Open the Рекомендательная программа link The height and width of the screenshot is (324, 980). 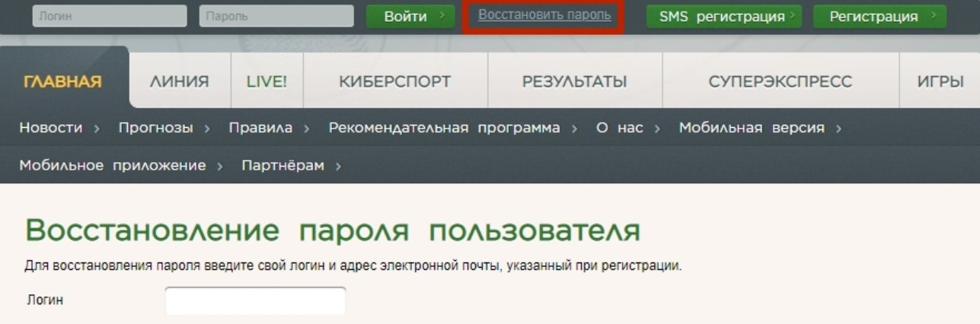[444, 129]
